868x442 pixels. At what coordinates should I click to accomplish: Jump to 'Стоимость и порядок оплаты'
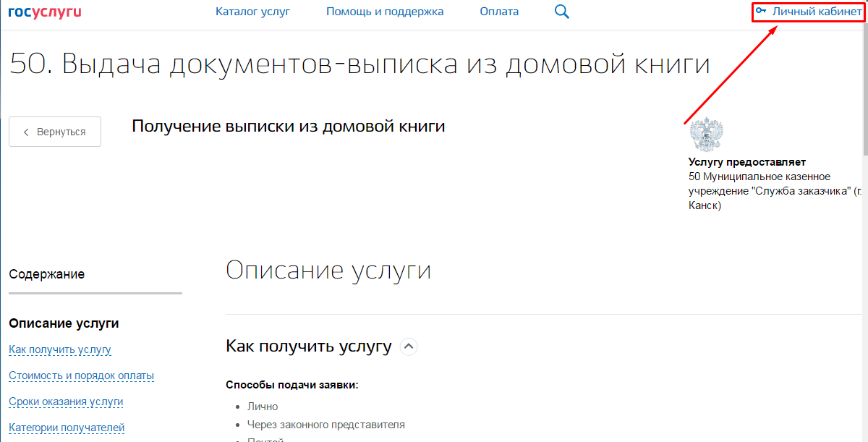pyautogui.click(x=81, y=375)
